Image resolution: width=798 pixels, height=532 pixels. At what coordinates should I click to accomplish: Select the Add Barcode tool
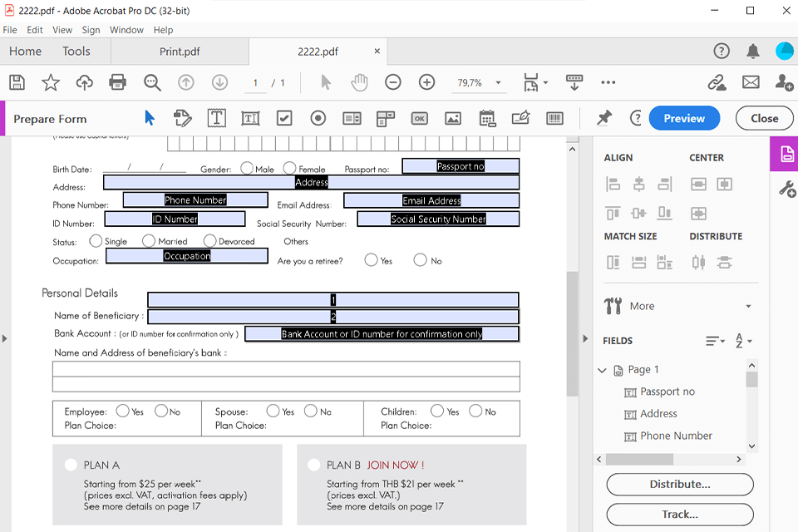click(x=554, y=119)
